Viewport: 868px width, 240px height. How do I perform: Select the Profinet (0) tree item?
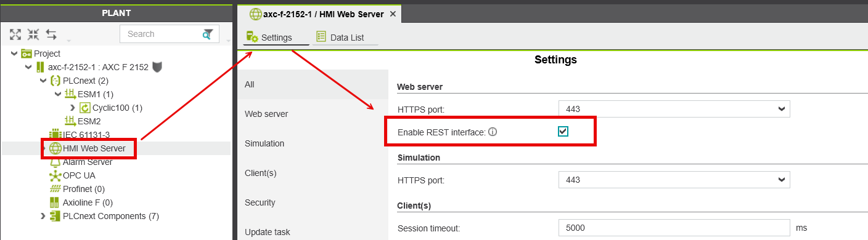84,189
